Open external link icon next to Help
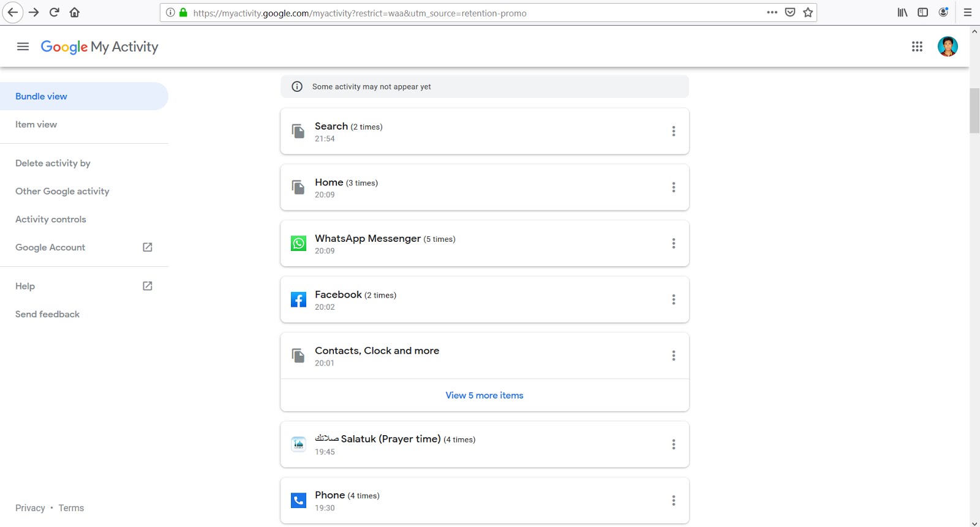The image size is (980, 527). pos(148,286)
